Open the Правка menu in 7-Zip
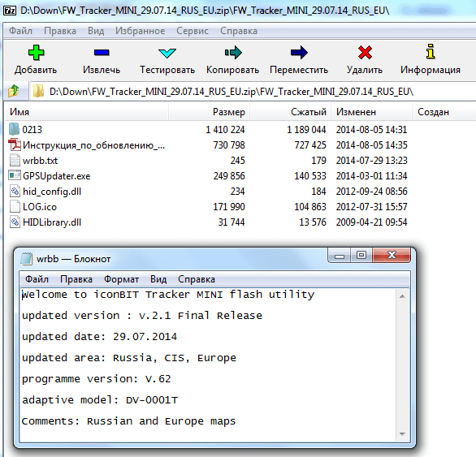The image size is (476, 457). (x=60, y=31)
